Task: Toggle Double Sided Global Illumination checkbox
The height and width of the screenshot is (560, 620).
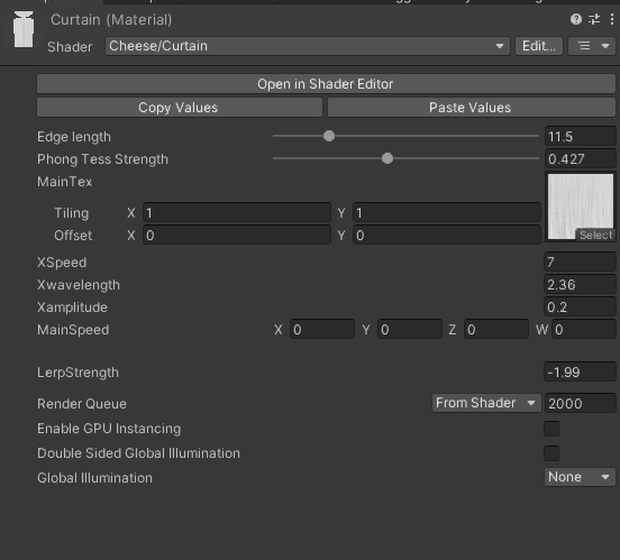Action: [551, 453]
